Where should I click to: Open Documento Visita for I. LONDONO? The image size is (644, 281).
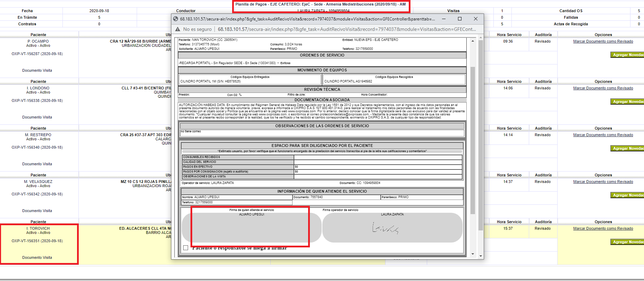(37, 117)
